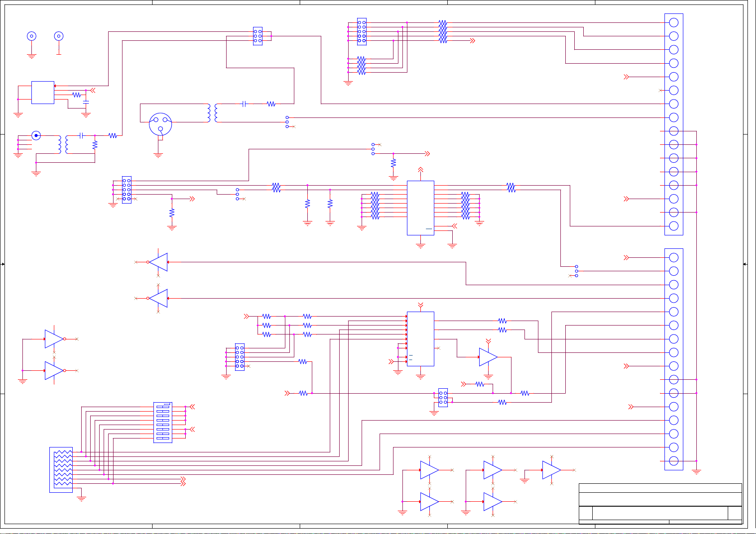This screenshot has width=756, height=534.
Task: Select the capacitor after the XLR transformer
Action: [x=244, y=104]
